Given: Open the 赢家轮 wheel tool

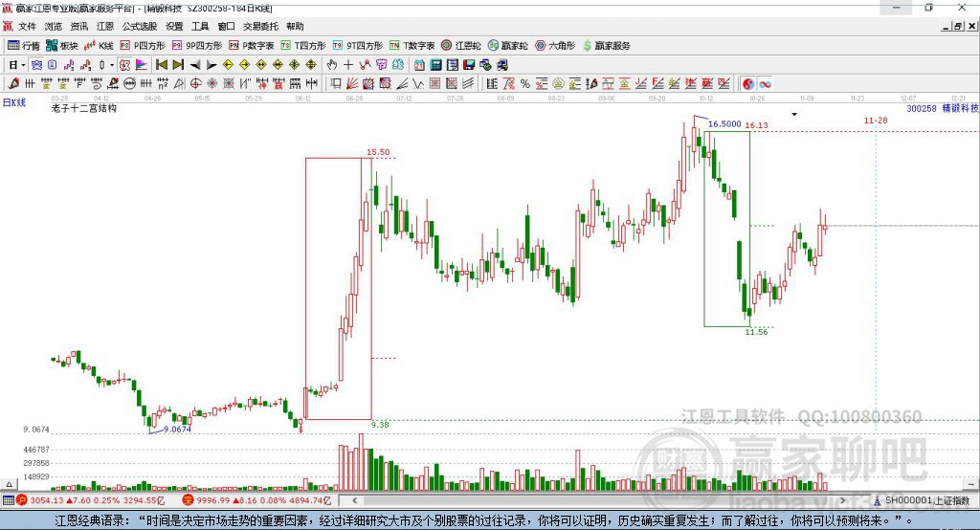Looking at the screenshot, I should click(508, 46).
